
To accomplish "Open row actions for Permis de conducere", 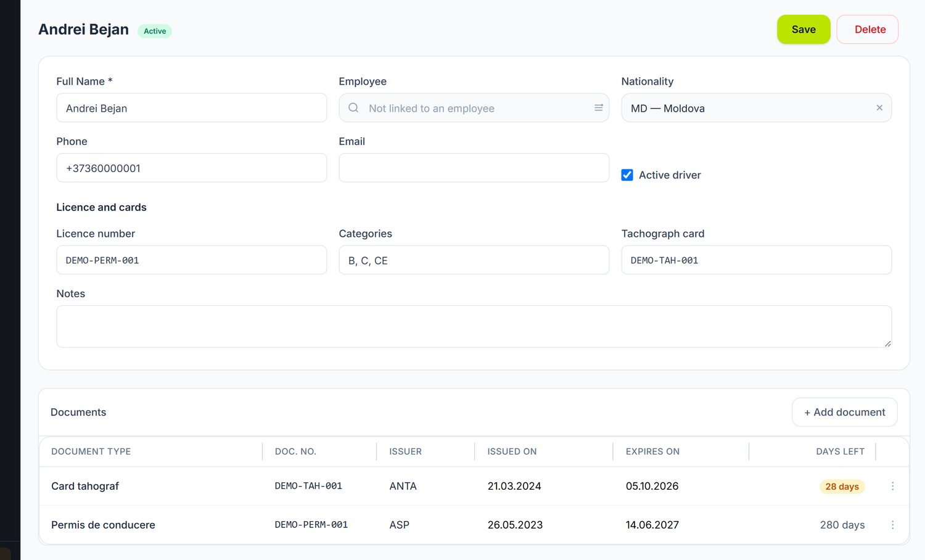I will [x=892, y=525].
